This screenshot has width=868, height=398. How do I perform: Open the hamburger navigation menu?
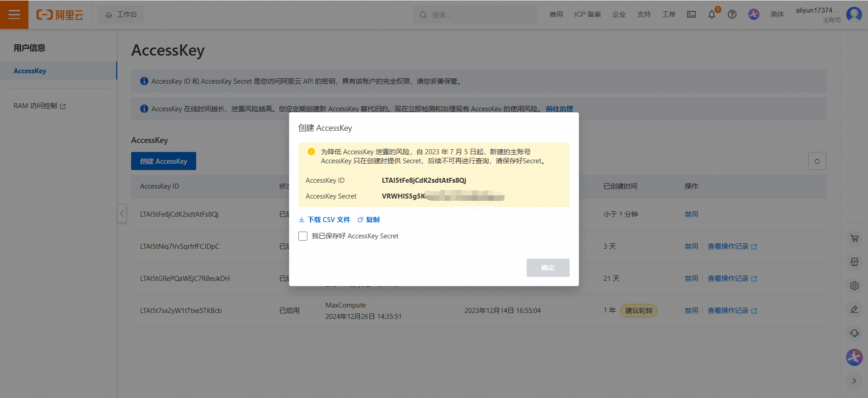[14, 14]
